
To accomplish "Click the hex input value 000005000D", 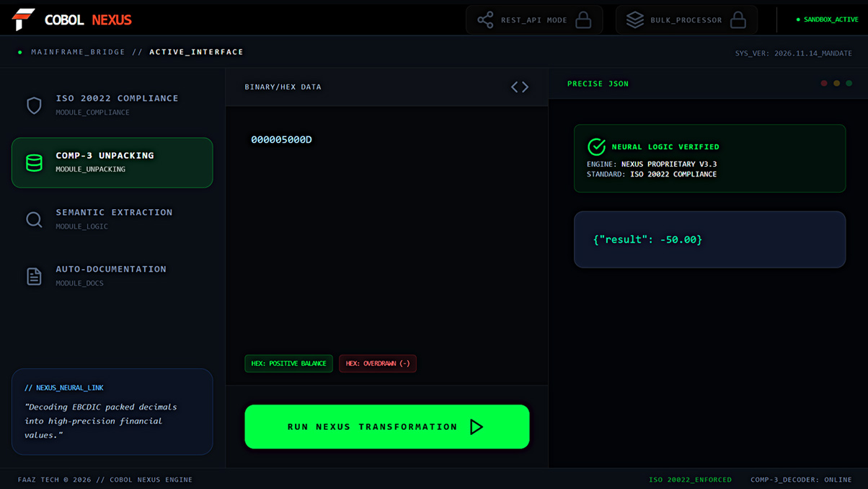I will 282,140.
